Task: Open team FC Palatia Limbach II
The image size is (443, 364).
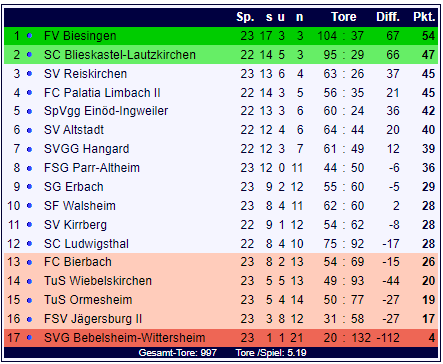Action: tap(102, 92)
